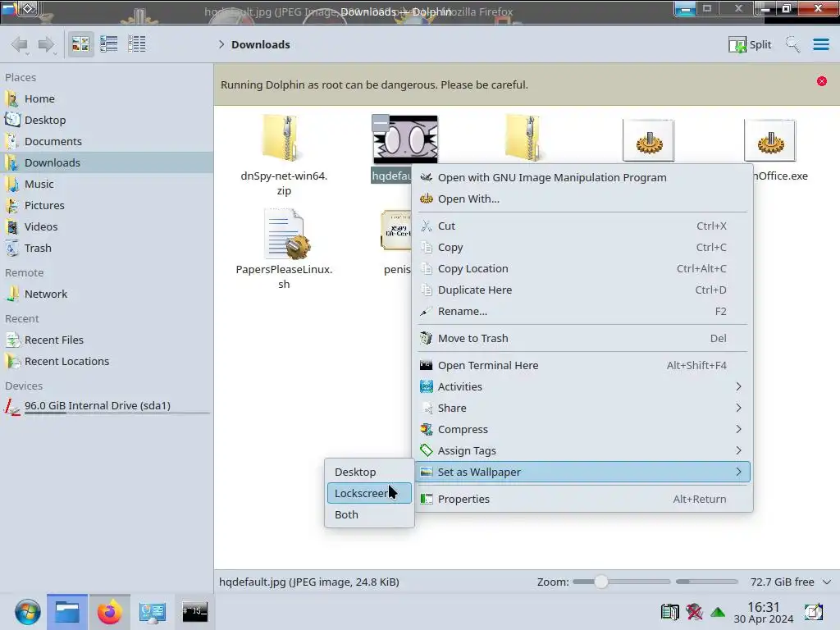Expand the Share submenu
840x630 pixels.
582,409
